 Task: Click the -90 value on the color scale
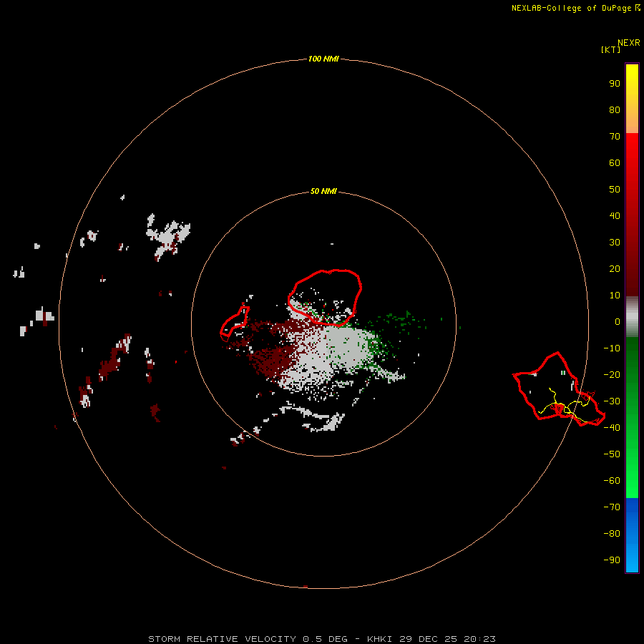[x=612, y=560]
